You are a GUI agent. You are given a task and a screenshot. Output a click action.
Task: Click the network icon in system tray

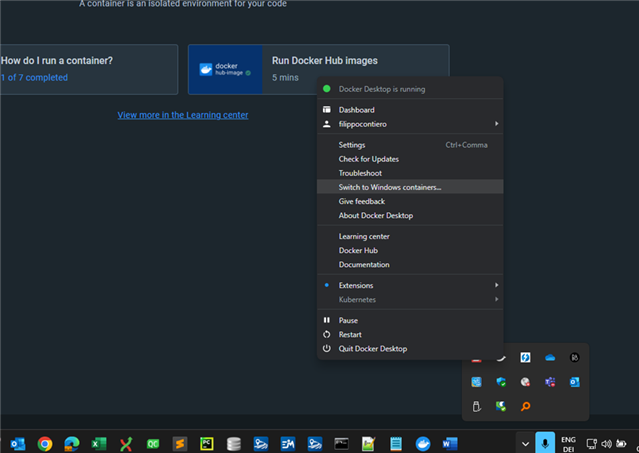pos(592,444)
